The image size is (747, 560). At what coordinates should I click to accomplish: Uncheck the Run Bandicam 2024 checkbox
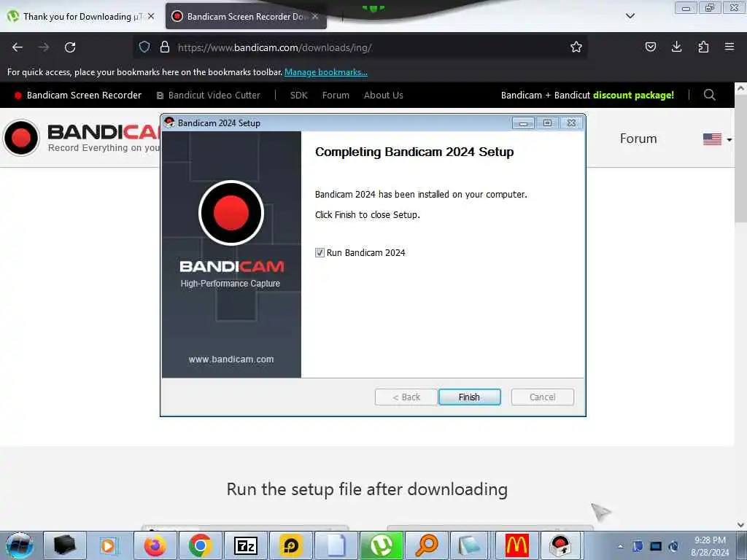point(320,253)
